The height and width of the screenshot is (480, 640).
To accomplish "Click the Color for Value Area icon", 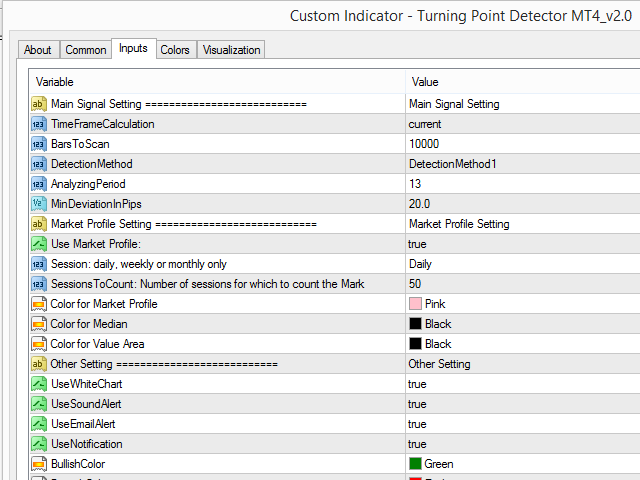I will click(39, 344).
